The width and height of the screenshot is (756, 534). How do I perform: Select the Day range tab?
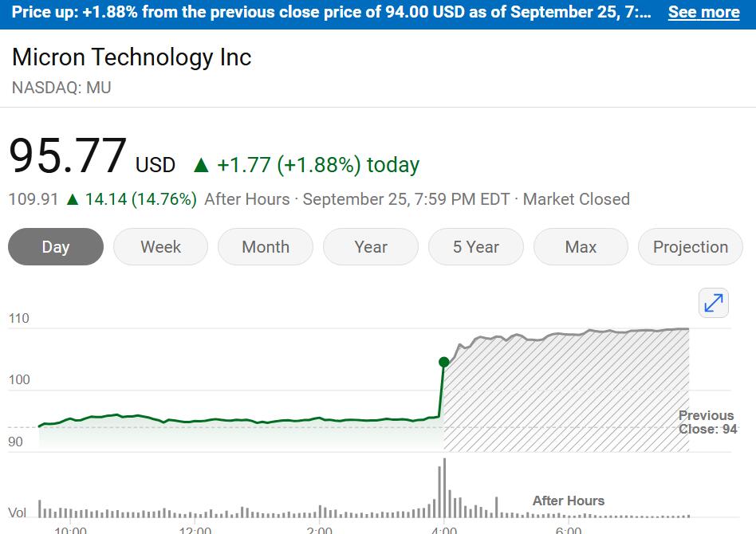point(56,247)
